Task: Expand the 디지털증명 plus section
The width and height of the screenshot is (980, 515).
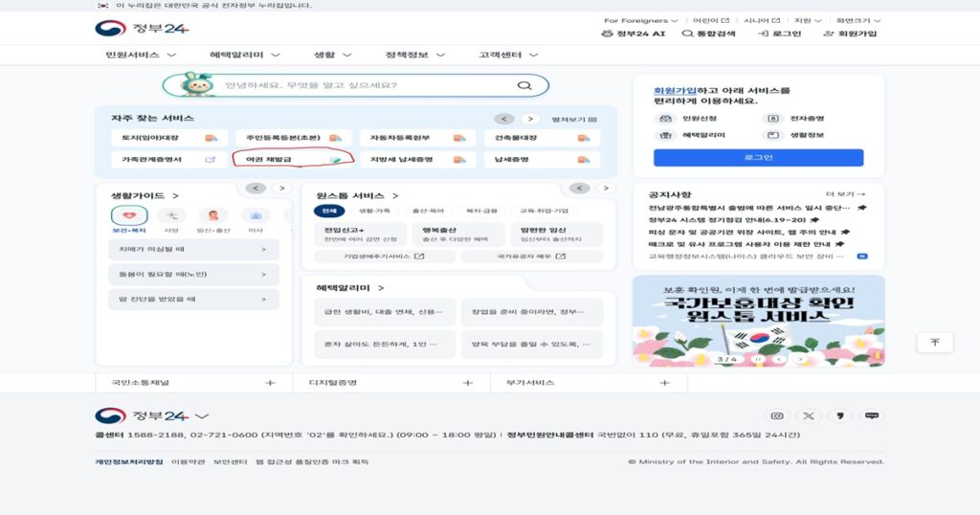Action: (467, 383)
